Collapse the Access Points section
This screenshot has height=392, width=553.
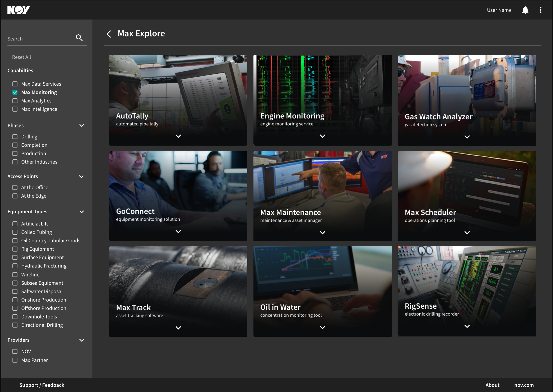pos(81,177)
